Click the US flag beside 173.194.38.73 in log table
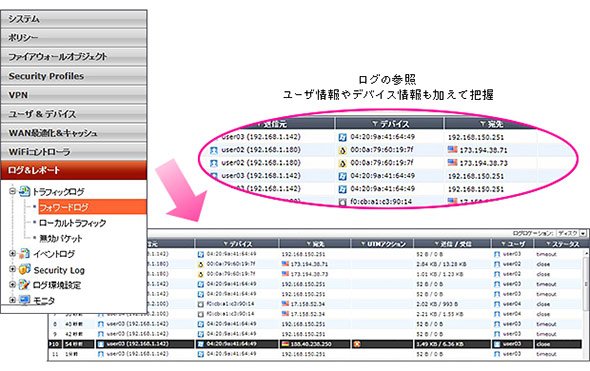This screenshot has height=371, width=590. [285, 274]
